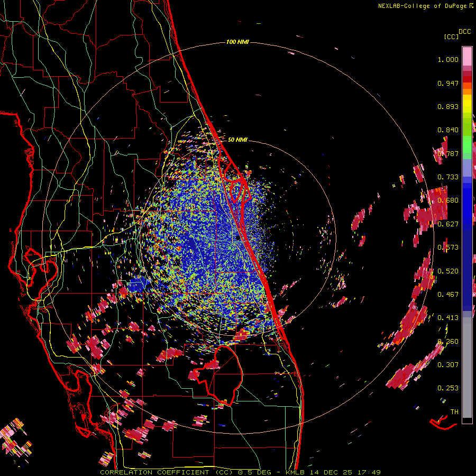Select the 0.467 scale value
This screenshot has height=476, width=476.
pyautogui.click(x=448, y=295)
